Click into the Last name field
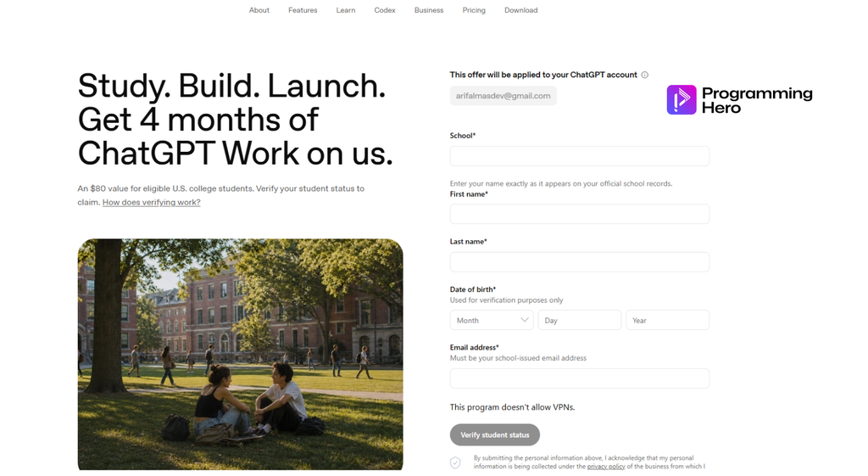The image size is (868, 476). [580, 262]
